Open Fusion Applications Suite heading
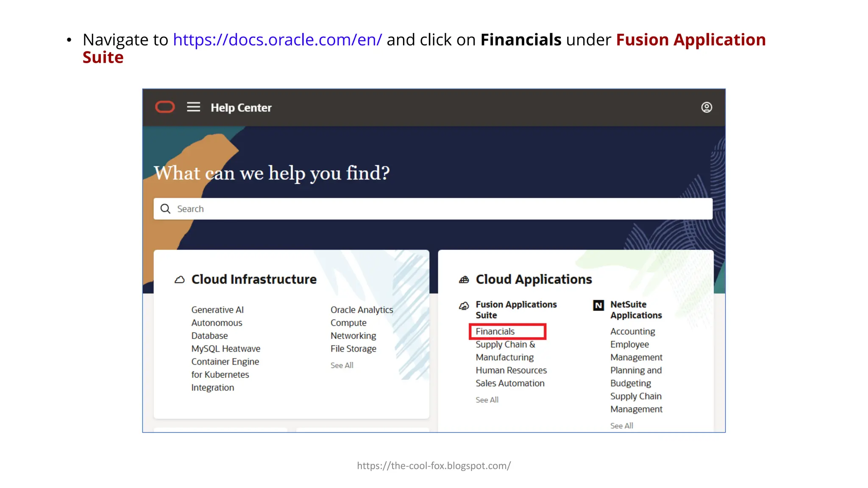 (x=516, y=310)
